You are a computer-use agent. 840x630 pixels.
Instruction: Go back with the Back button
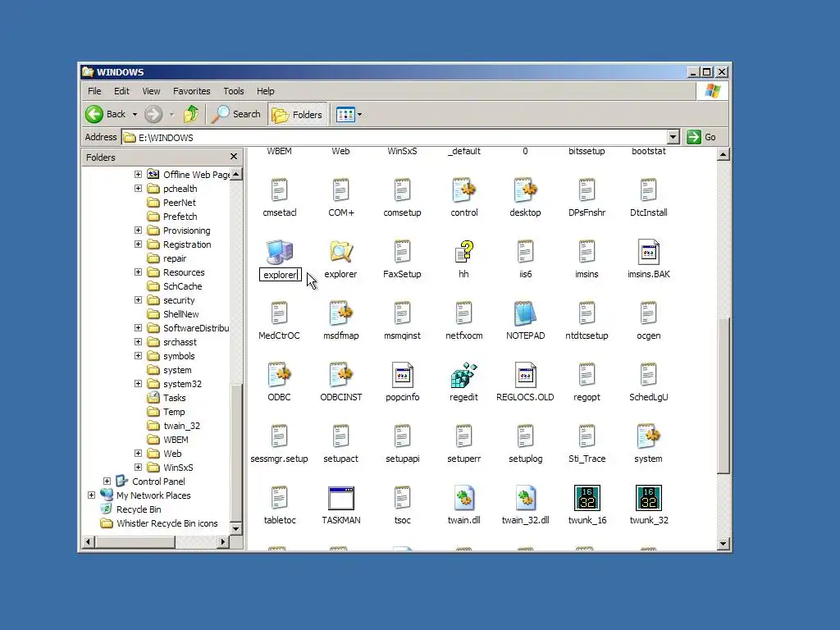(106, 114)
